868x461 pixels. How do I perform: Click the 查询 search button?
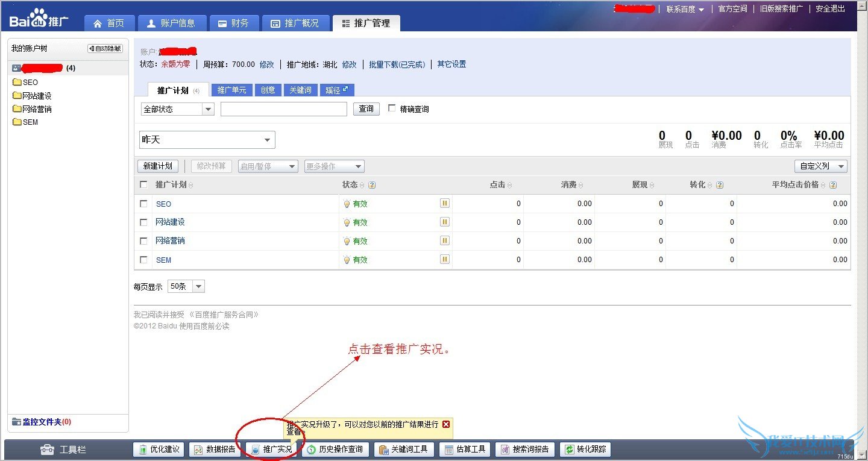(x=366, y=109)
